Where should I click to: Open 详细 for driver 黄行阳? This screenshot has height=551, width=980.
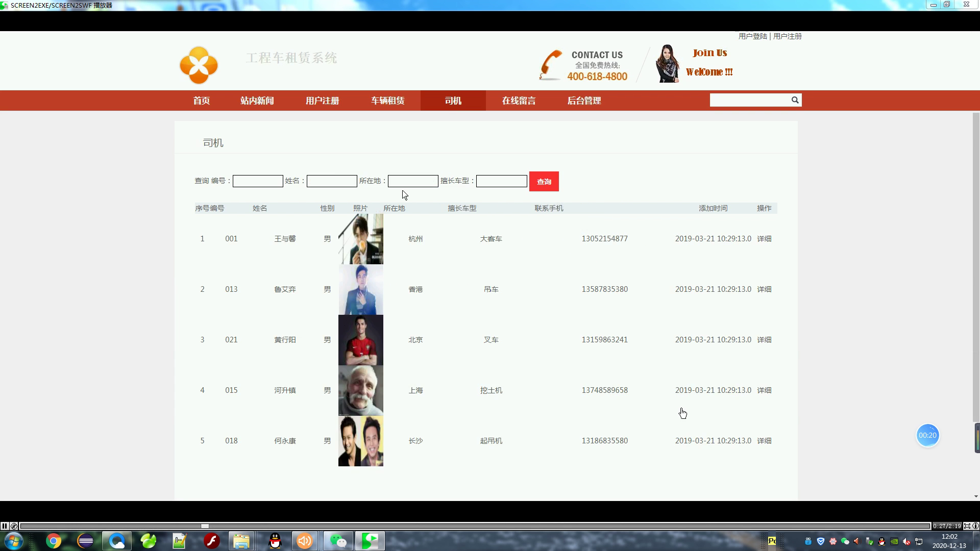[764, 340]
